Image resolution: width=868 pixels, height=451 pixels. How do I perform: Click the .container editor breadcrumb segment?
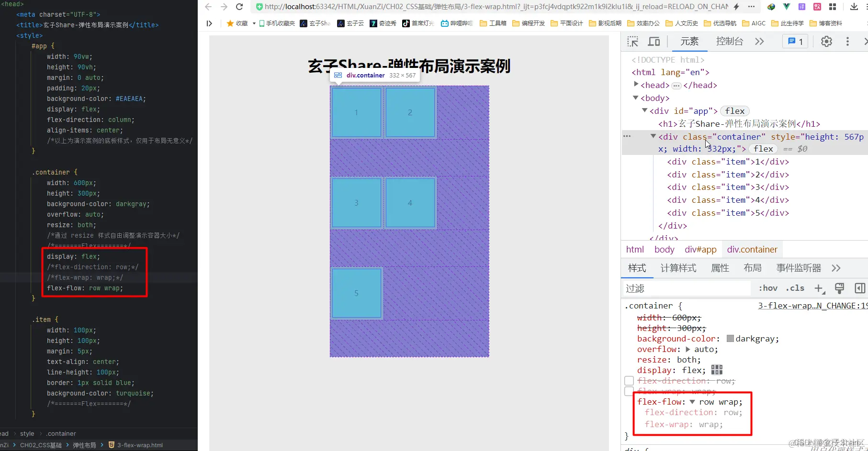coord(61,433)
